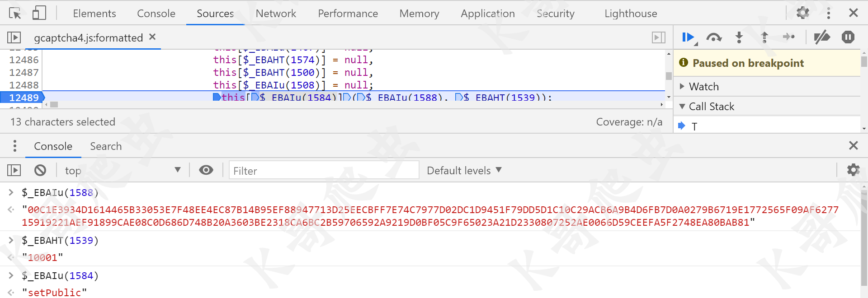Toggle the debugger sidebar pane icon

coord(658,37)
